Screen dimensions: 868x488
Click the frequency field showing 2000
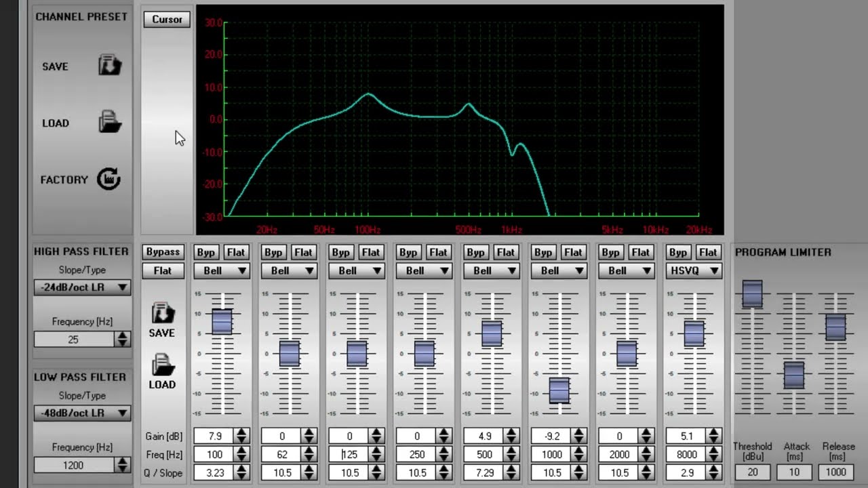(619, 454)
